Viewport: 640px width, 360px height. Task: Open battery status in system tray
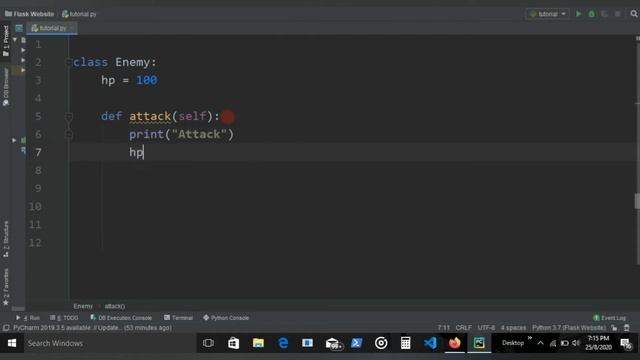point(564,343)
